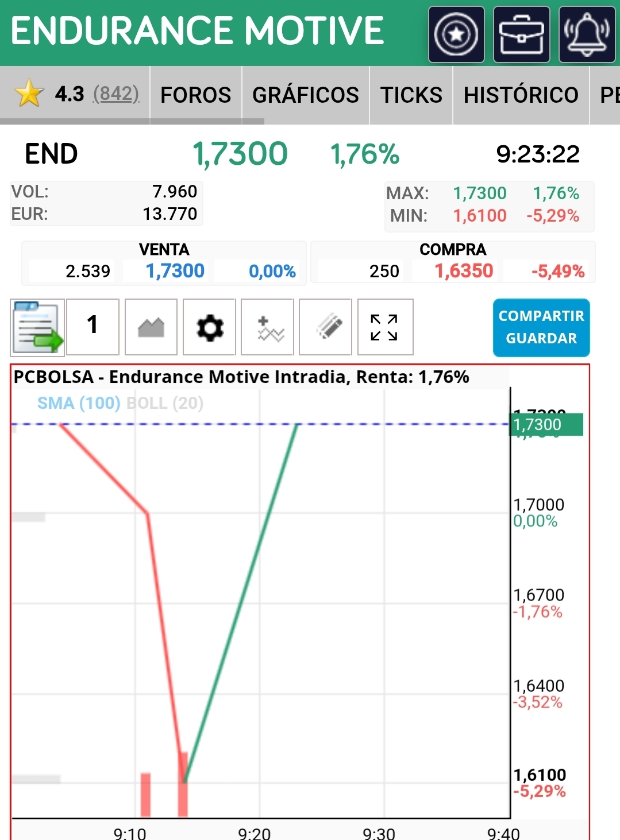
Task: Change the period with the 1 button
Action: pyautogui.click(x=93, y=327)
